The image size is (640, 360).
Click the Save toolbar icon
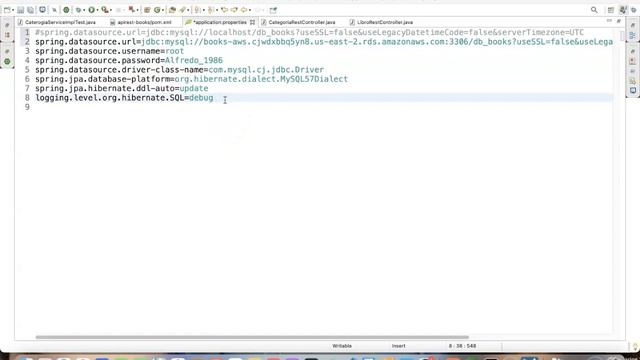(x=20, y=10)
